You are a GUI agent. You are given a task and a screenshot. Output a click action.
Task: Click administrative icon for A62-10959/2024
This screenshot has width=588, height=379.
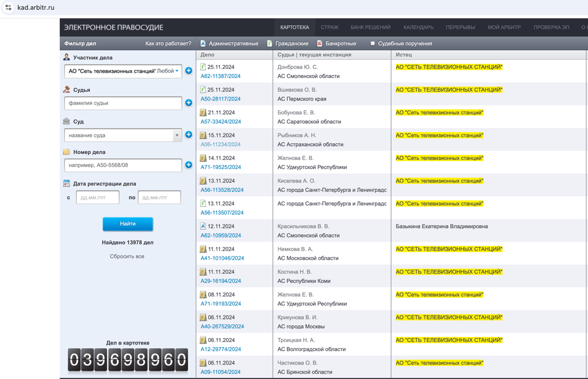(x=203, y=226)
